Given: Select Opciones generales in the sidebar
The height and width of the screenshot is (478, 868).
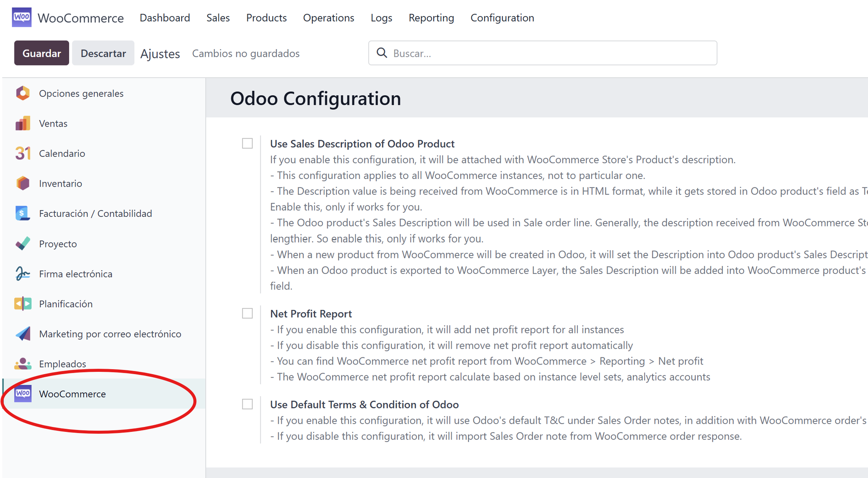Looking at the screenshot, I should pos(81,94).
